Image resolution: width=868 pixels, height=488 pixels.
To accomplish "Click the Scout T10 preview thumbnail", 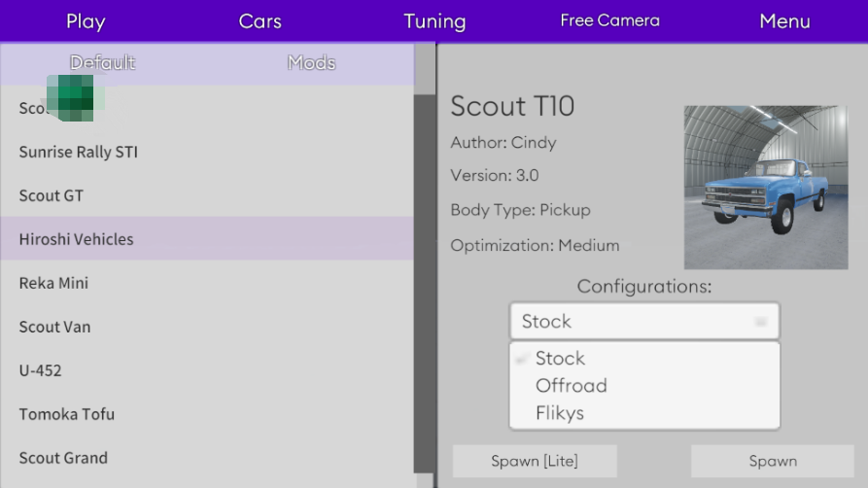I will pyautogui.click(x=766, y=188).
